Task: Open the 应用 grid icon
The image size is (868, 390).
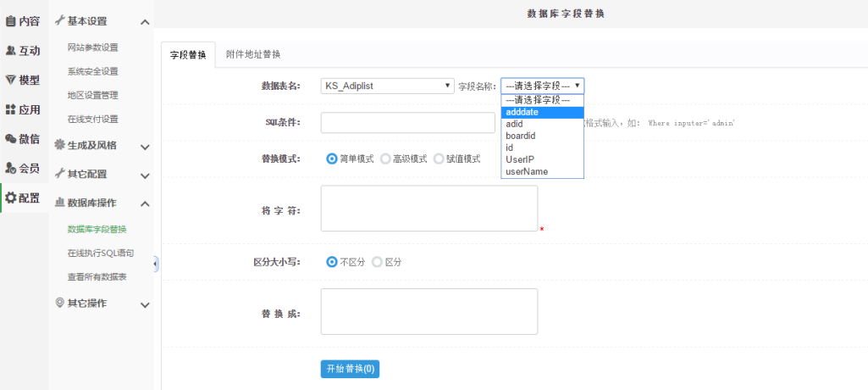Action: pos(10,109)
